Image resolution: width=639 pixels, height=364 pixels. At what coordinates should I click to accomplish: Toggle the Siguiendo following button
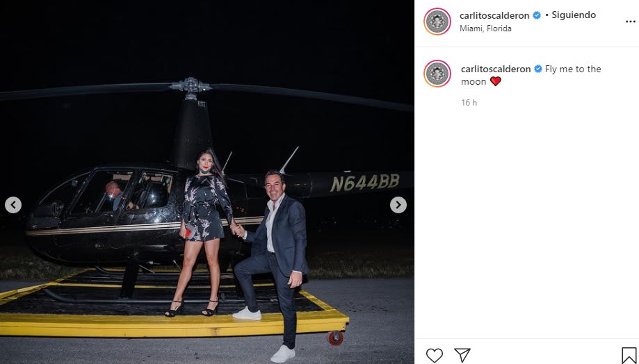pos(574,15)
